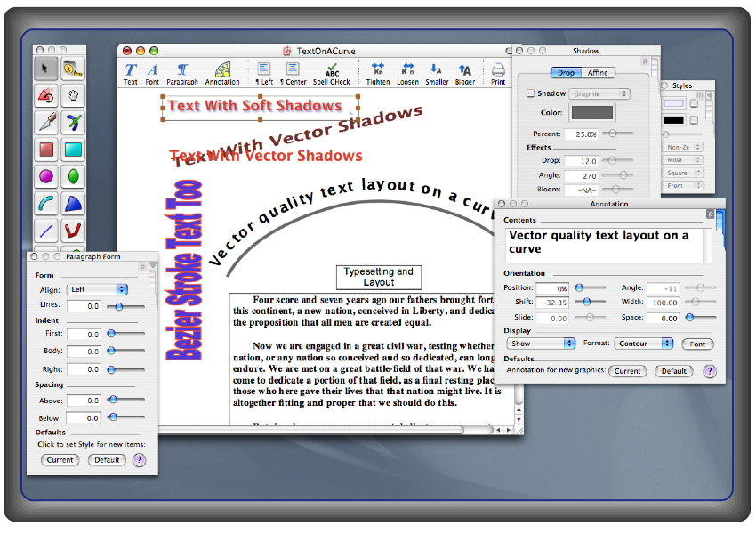Open the Non-Ze winding dropdown in Styles
756x534 pixels.
point(683,147)
